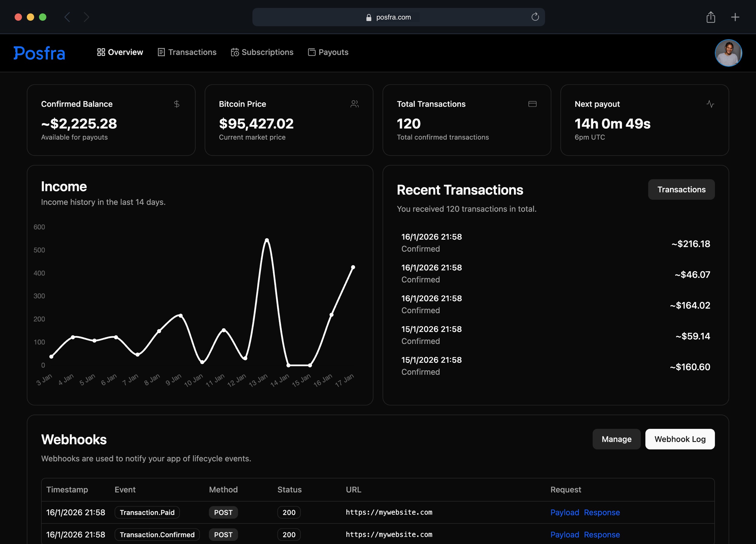
Task: Click the dollar icon on Confirmed Balance card
Action: pos(177,104)
